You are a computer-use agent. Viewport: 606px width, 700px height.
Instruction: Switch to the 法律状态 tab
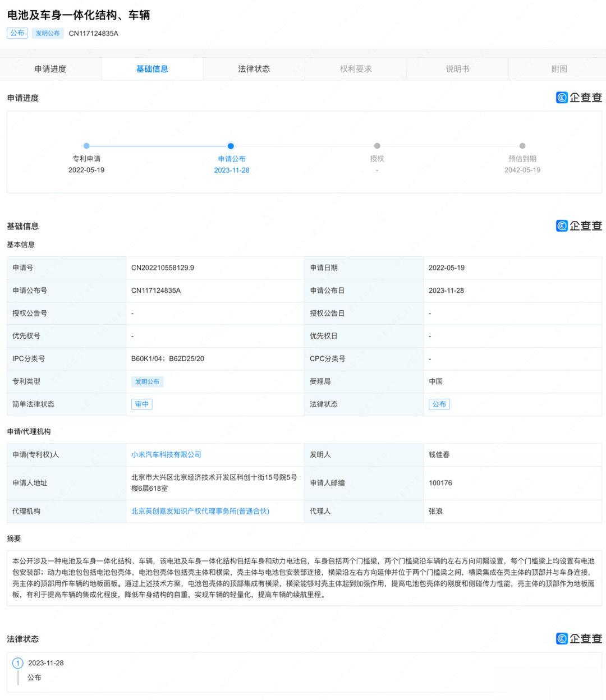[254, 69]
